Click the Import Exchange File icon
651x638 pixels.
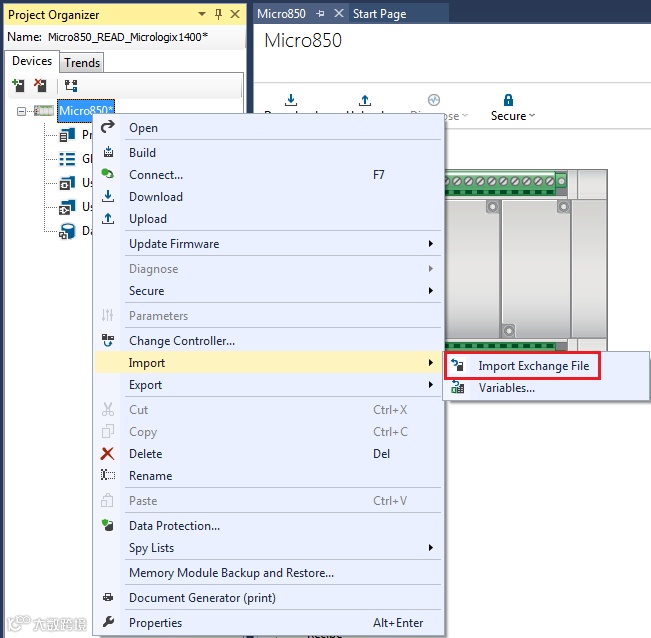[458, 365]
